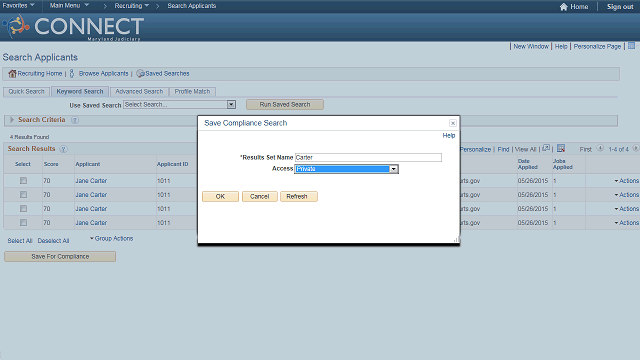Screen dimensions: 640x360
Task: Click Cancel in the dialog
Action: click(260, 196)
